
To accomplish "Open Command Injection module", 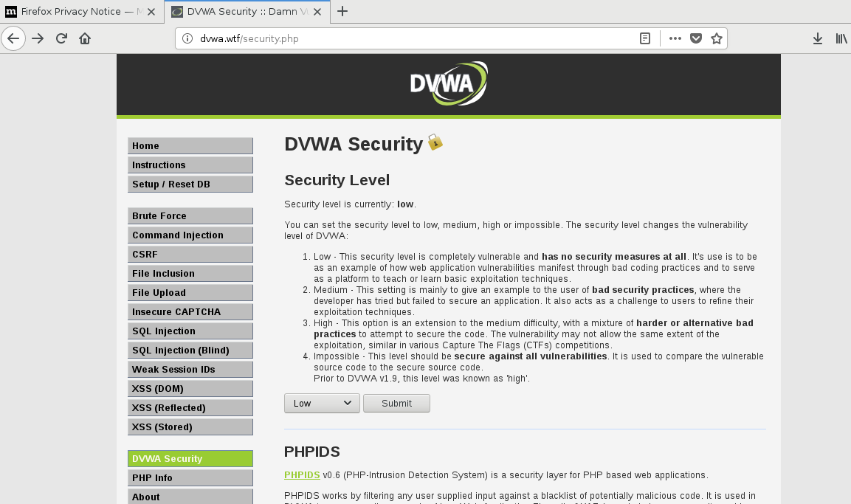I will pos(190,235).
